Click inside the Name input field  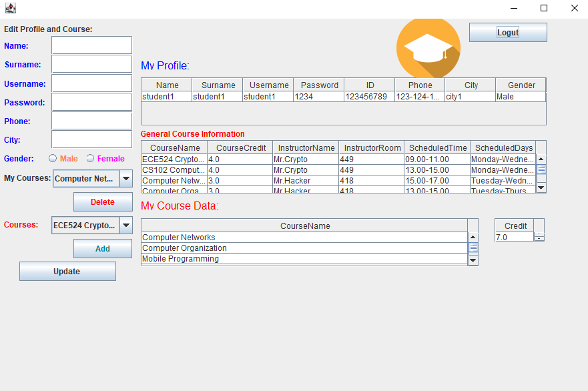(91, 45)
